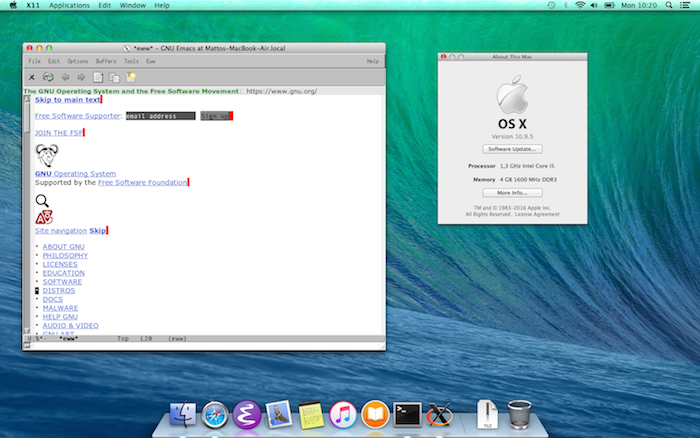
Task: Open the X11 menu in menu bar
Action: pos(33,5)
